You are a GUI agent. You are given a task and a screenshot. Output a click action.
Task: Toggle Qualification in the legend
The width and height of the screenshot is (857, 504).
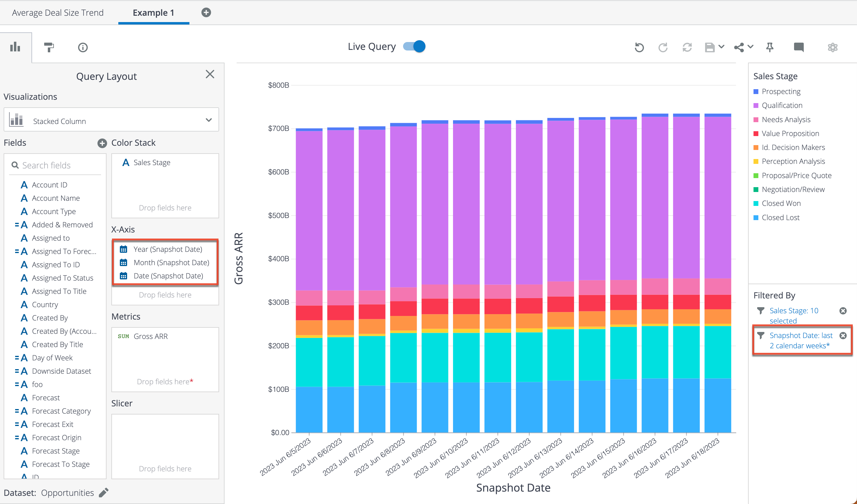778,105
